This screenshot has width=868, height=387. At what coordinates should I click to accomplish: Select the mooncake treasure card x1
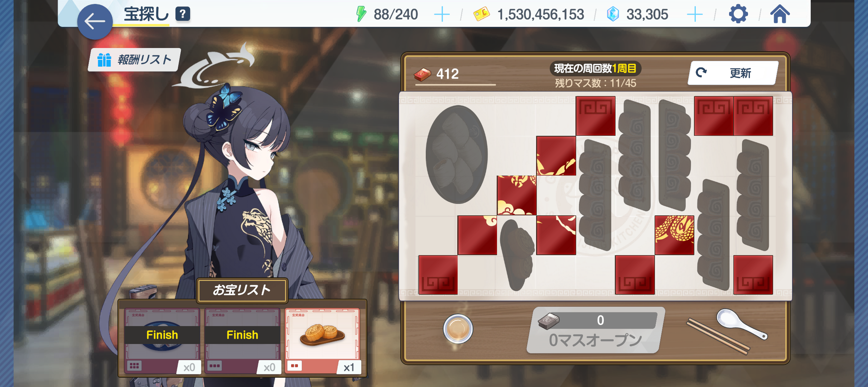(322, 341)
